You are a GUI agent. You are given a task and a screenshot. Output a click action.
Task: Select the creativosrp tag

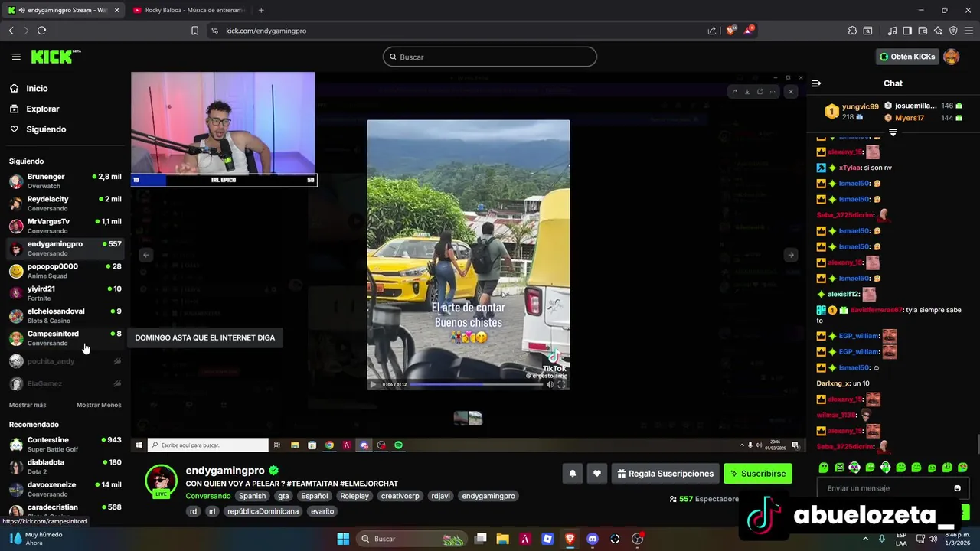(x=400, y=496)
